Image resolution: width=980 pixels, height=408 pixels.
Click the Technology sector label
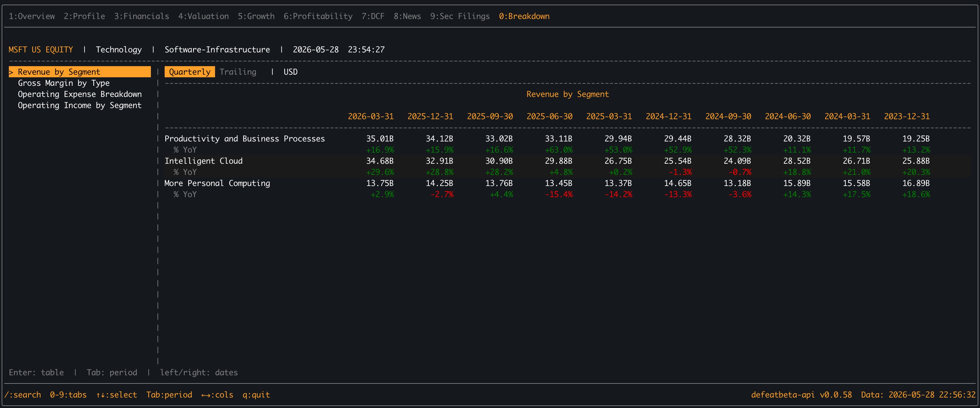pos(119,50)
